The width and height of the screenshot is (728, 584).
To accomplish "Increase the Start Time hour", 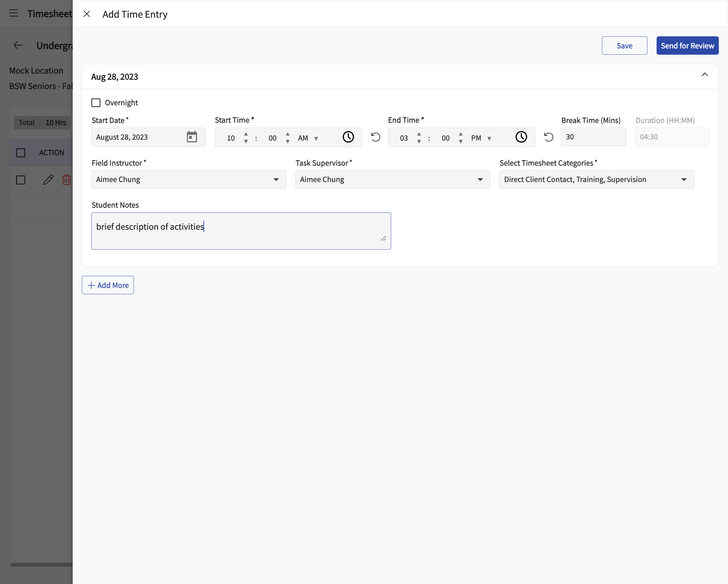I will 246,134.
